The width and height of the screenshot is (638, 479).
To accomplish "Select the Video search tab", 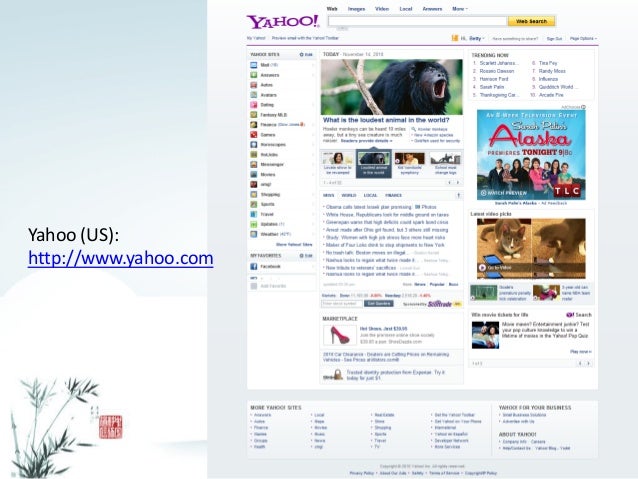I will click(x=382, y=9).
